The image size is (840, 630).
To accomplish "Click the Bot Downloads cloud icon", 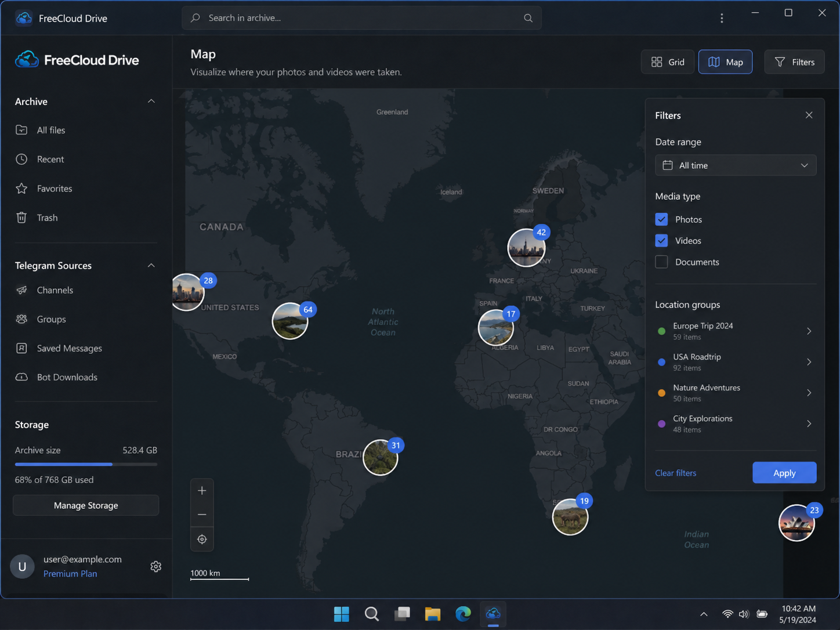I will tap(21, 377).
